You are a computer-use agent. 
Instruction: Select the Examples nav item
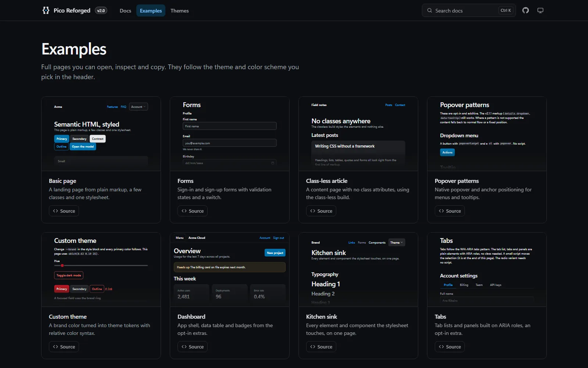click(151, 11)
